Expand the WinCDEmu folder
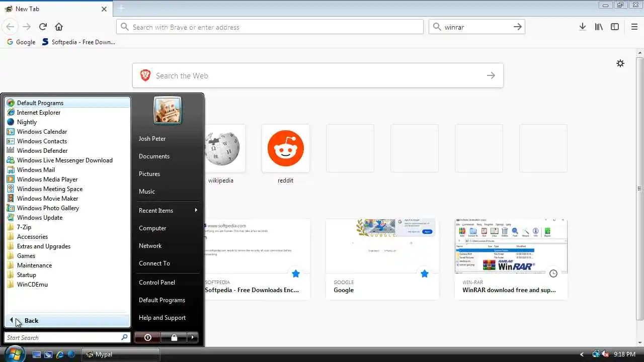The width and height of the screenshot is (644, 362). pos(67,285)
